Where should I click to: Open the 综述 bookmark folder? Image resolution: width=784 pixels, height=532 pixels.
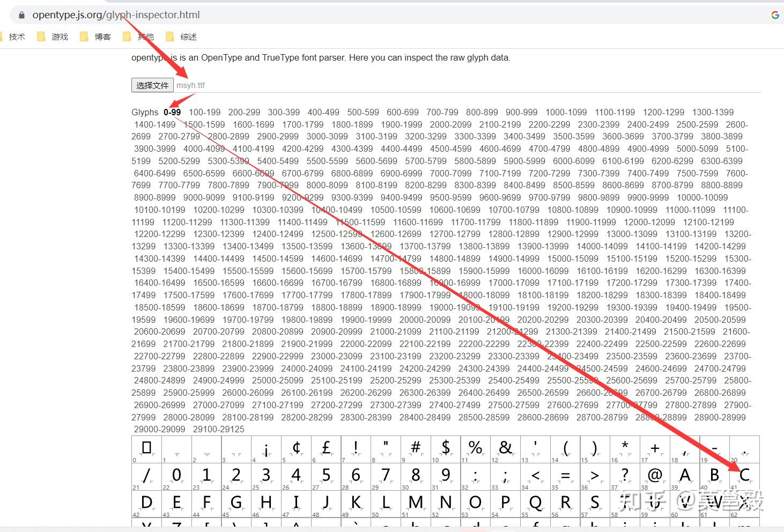click(x=181, y=36)
